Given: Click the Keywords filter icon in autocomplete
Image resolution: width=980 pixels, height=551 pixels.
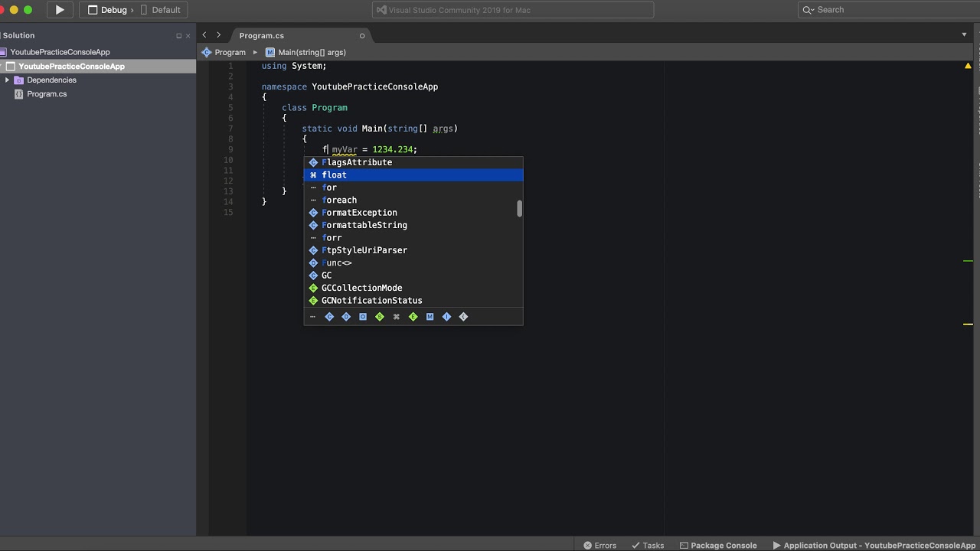Looking at the screenshot, I should click(x=397, y=317).
